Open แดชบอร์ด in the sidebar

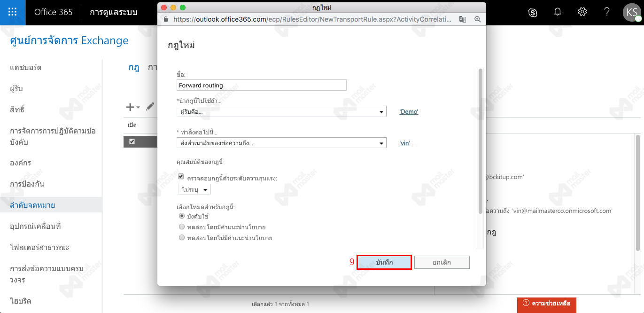point(26,67)
